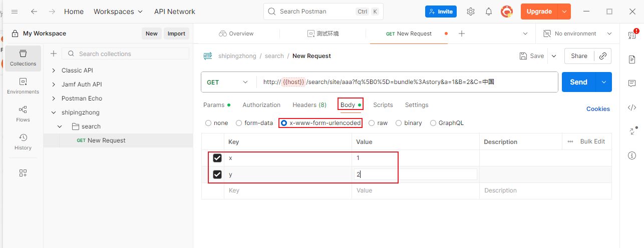Open the GET method dropdown
The height and width of the screenshot is (248, 644).
click(x=228, y=82)
